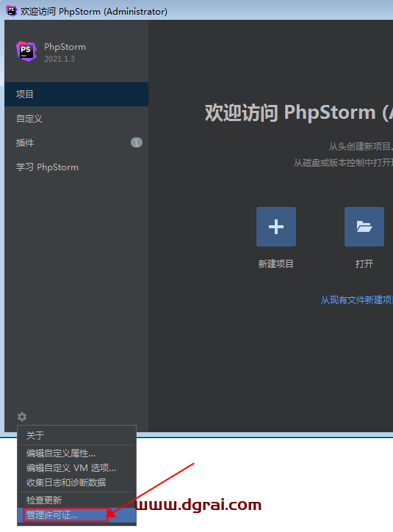Open the 插件 tab
Screen dimensions: 393x532
coord(76,143)
